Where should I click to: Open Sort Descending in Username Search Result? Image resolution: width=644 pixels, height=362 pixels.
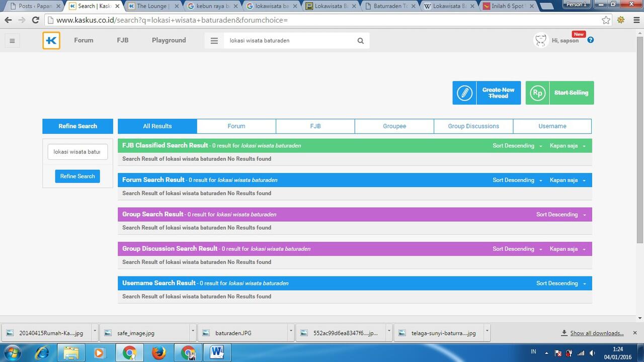tap(561, 284)
